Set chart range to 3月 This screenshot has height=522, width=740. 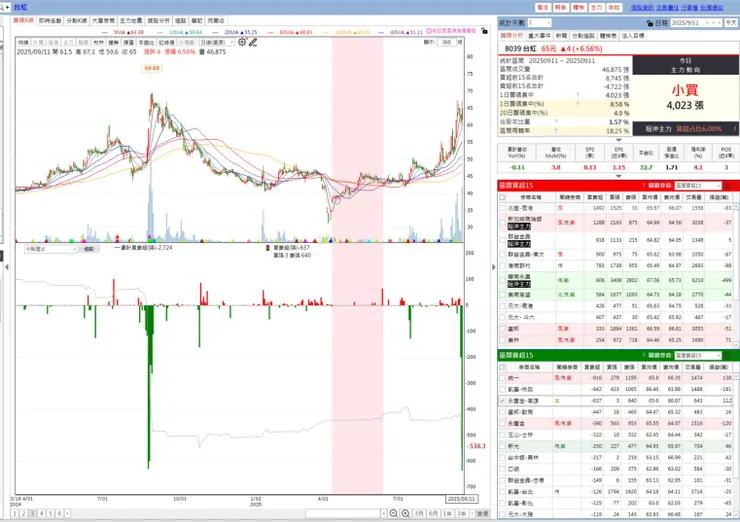pos(419,513)
